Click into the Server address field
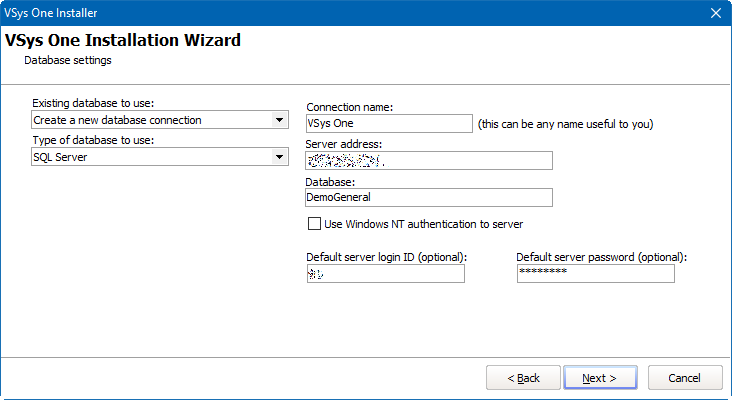This screenshot has width=732, height=400. coord(429,160)
